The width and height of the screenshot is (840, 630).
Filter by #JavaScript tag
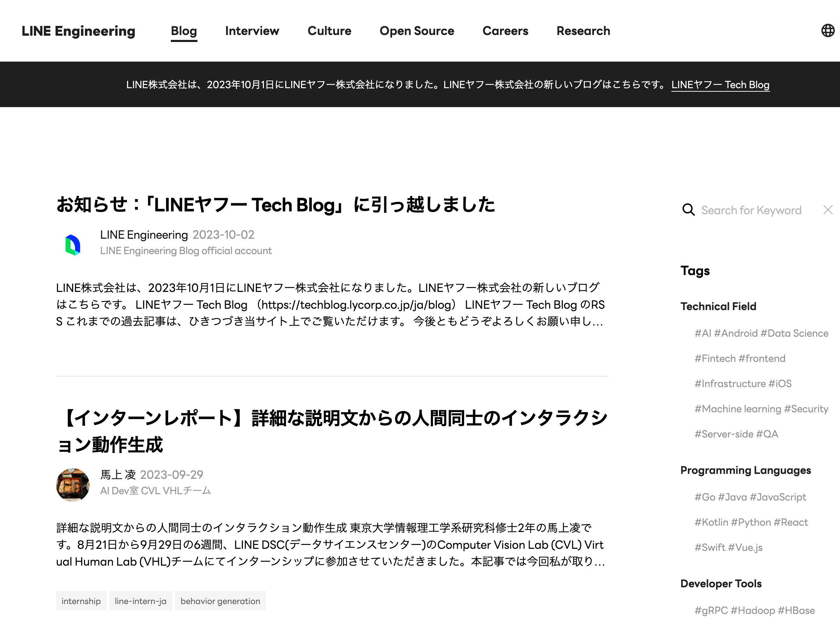(778, 497)
